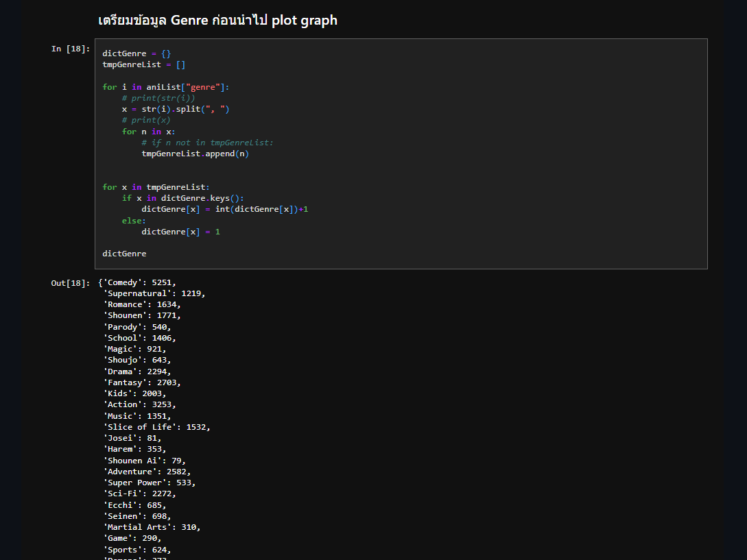Click output row 'Seinen': 698

137,516
